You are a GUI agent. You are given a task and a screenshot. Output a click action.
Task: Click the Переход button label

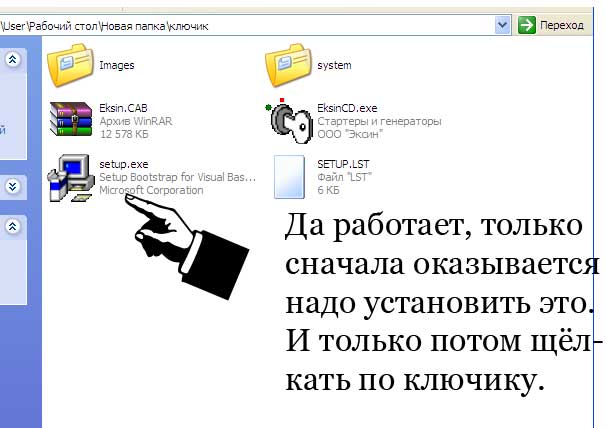coord(562,26)
